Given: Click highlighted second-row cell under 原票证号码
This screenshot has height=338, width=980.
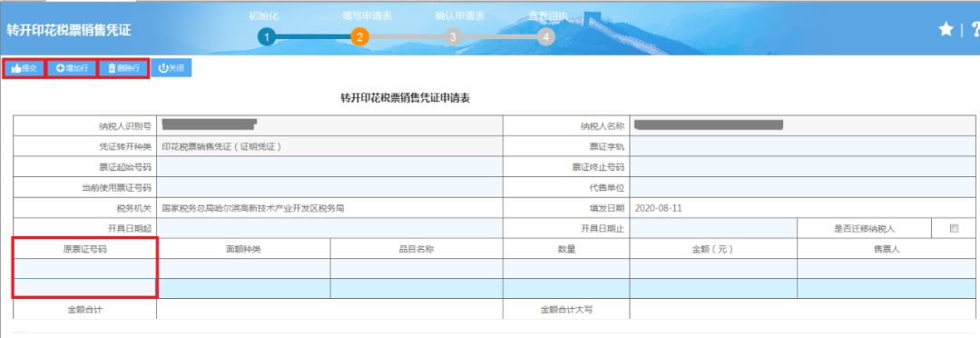Looking at the screenshot, I should point(84,288).
